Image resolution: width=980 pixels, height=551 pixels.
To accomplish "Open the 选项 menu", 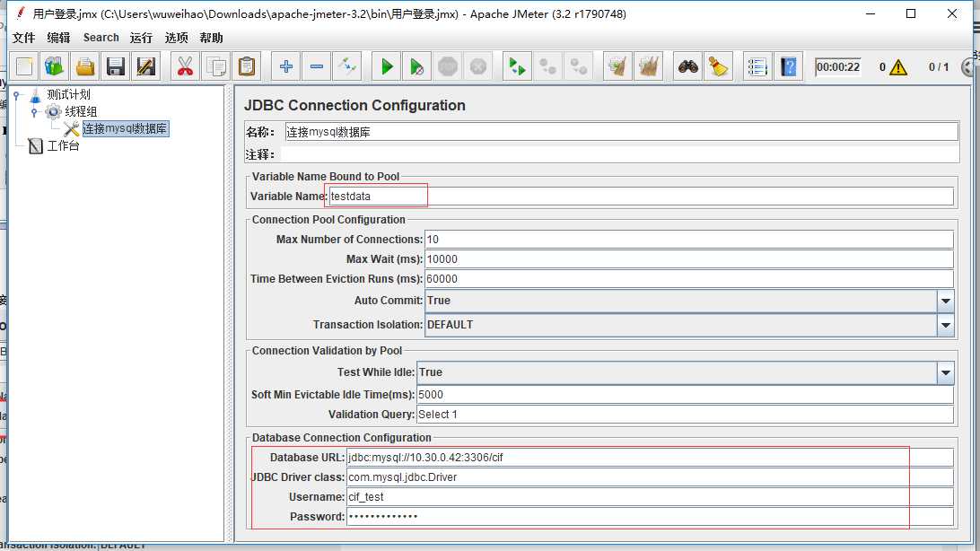I will pos(176,38).
